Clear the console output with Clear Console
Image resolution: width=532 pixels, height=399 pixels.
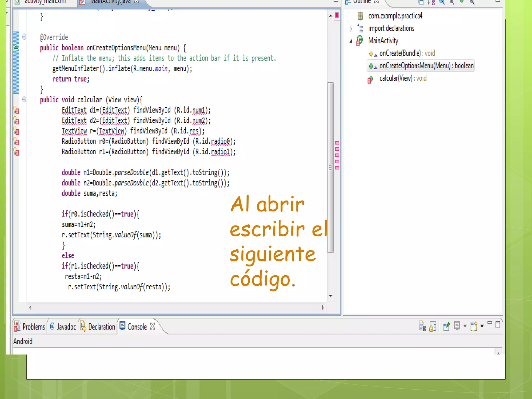click(422, 326)
